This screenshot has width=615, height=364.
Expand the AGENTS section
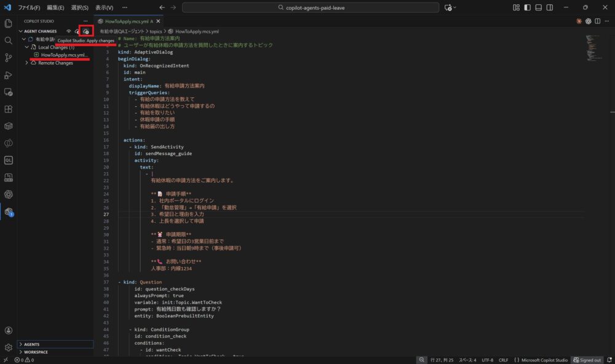pos(21,344)
